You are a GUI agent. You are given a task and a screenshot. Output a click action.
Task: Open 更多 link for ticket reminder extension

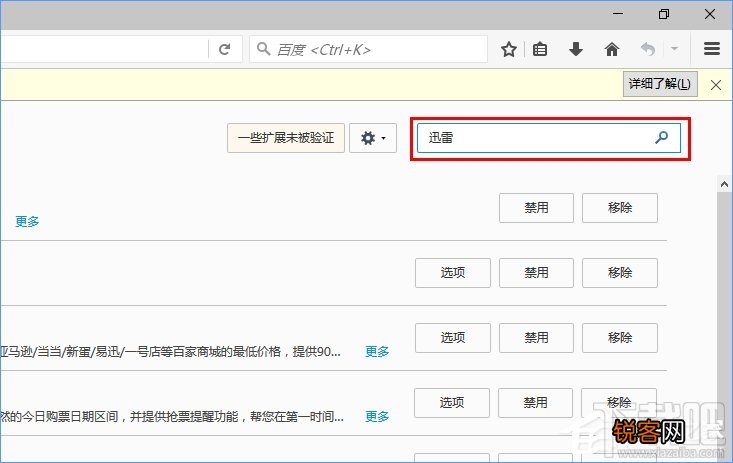[x=377, y=416]
